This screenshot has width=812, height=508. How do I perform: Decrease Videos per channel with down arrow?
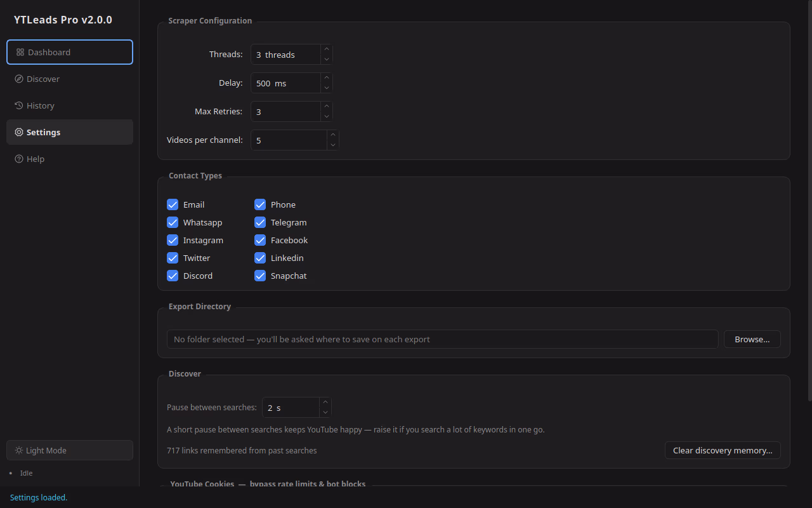(332, 145)
